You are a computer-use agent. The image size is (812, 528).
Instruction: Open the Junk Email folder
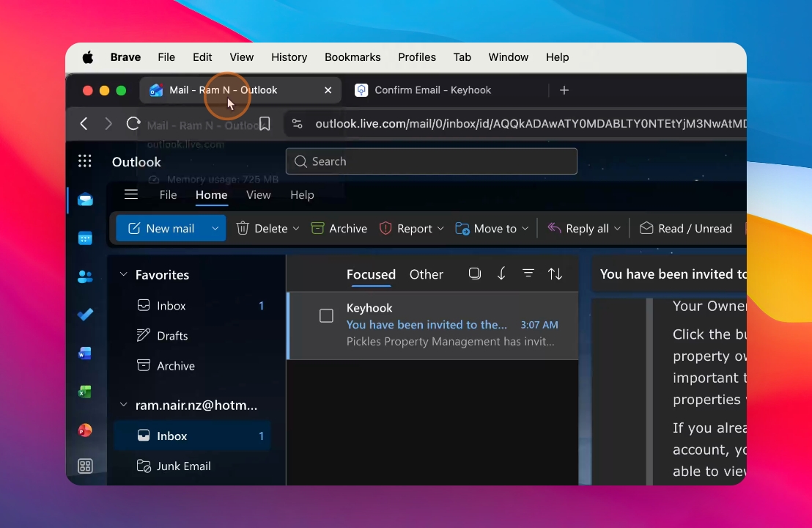(x=192, y=466)
